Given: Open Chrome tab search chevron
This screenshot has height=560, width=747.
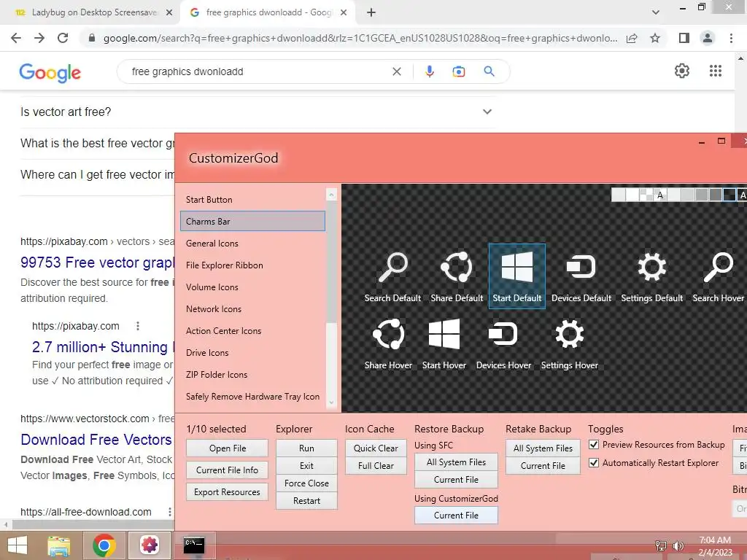Looking at the screenshot, I should click(x=656, y=12).
